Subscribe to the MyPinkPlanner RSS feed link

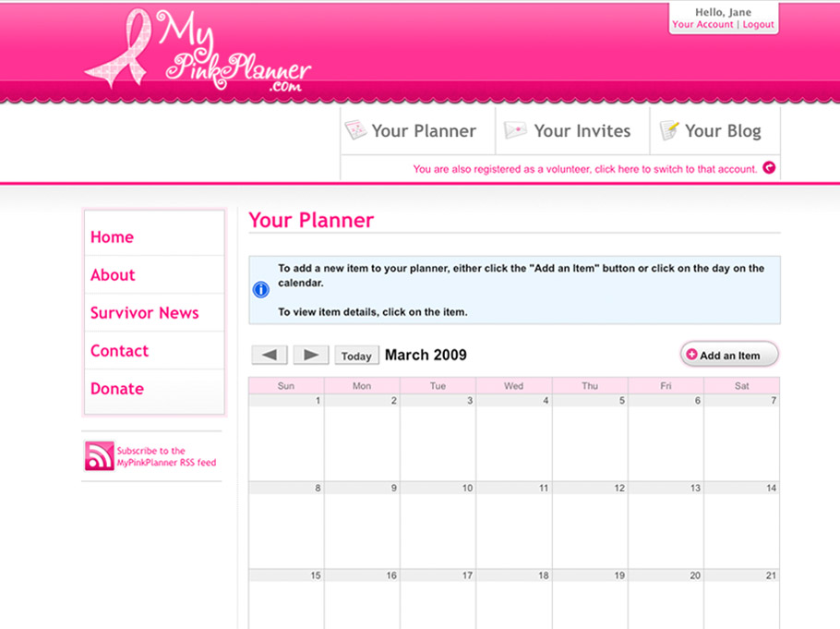tap(166, 457)
